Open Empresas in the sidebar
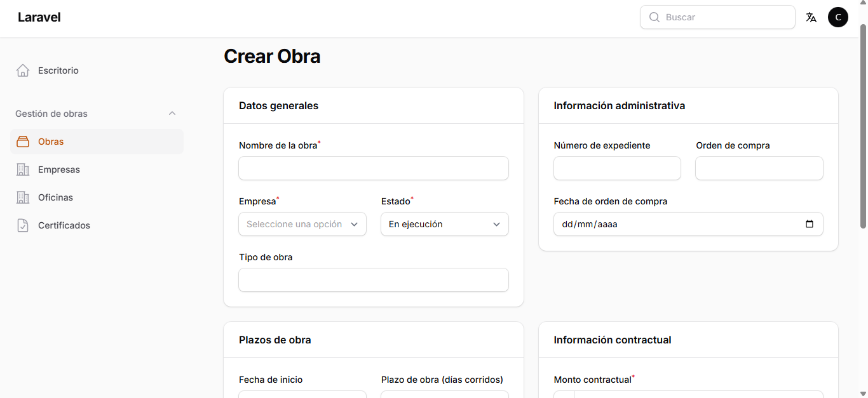 tap(97, 169)
